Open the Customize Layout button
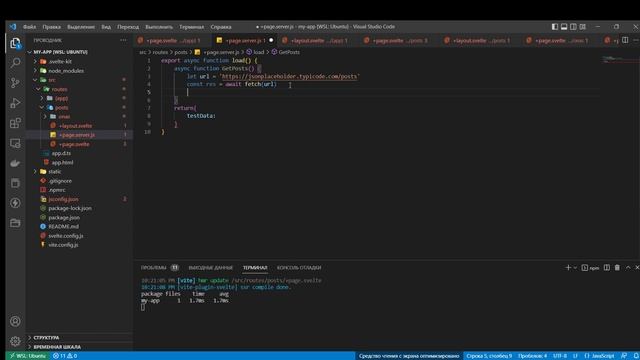The height and width of the screenshot is (360, 640). tap(583, 27)
